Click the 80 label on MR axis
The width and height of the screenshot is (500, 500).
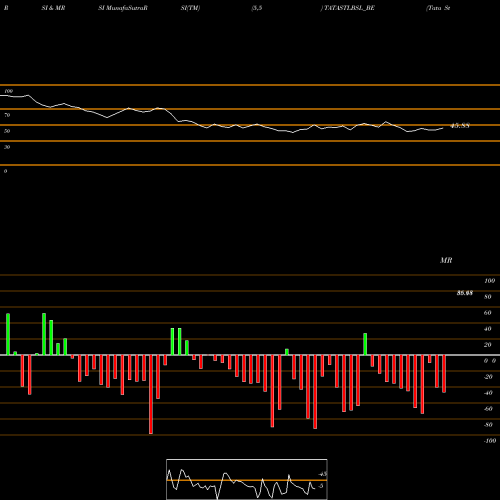click(487, 297)
